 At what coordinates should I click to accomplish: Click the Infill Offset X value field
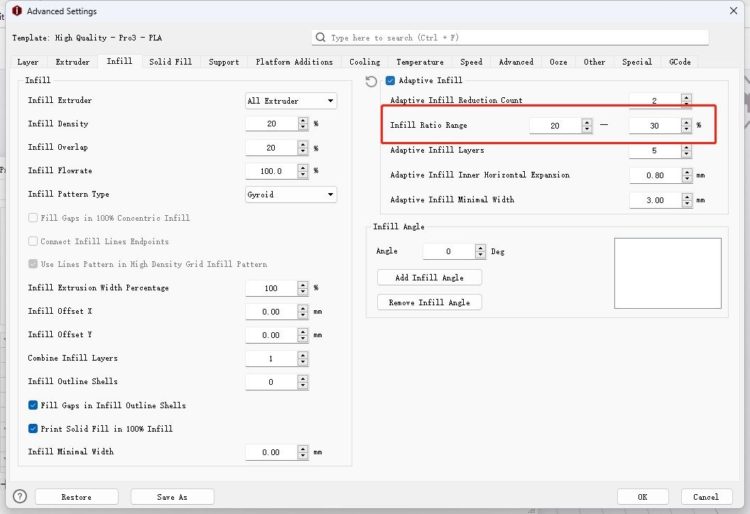point(271,311)
